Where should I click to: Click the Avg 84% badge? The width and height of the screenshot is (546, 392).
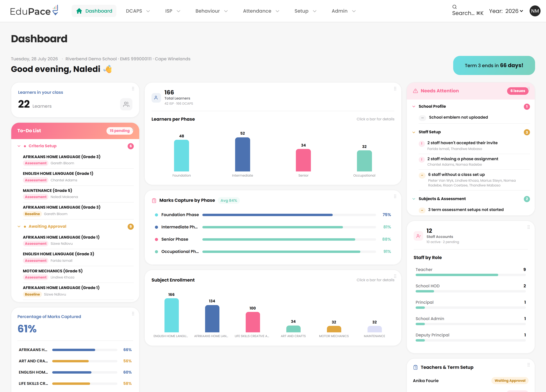(x=229, y=200)
